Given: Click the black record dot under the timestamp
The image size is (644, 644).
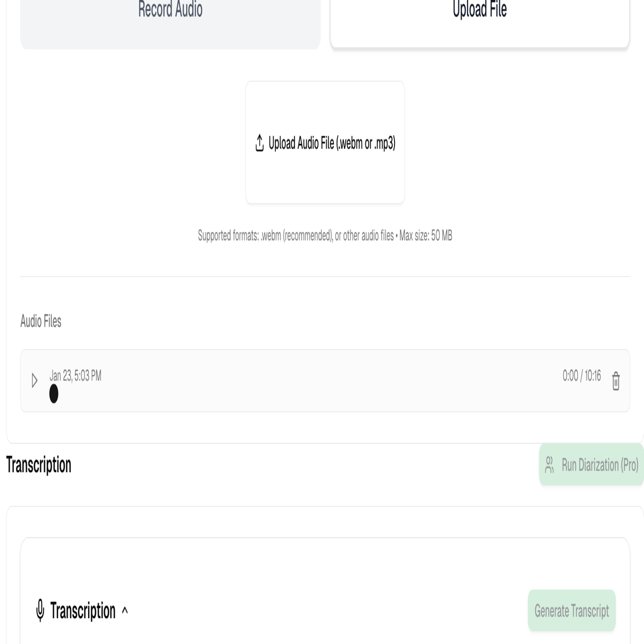Looking at the screenshot, I should pyautogui.click(x=54, y=394).
